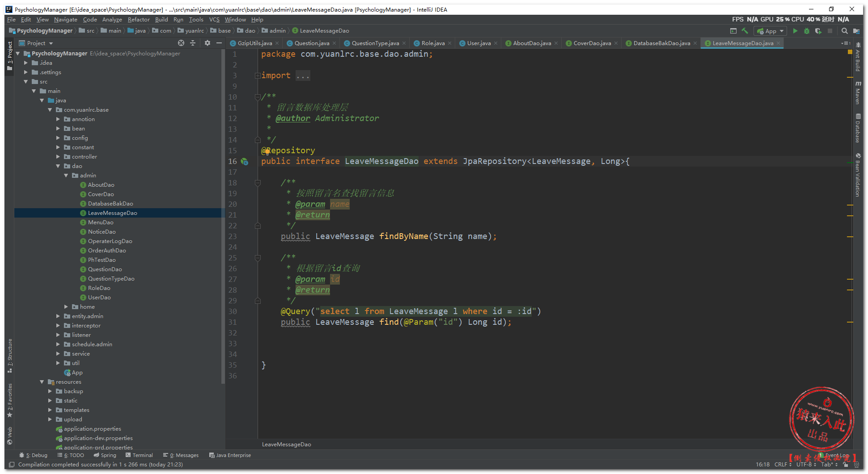Image resolution: width=868 pixels, height=474 pixels.
Task: Switch to the QuestionType.java tab
Action: coord(375,43)
